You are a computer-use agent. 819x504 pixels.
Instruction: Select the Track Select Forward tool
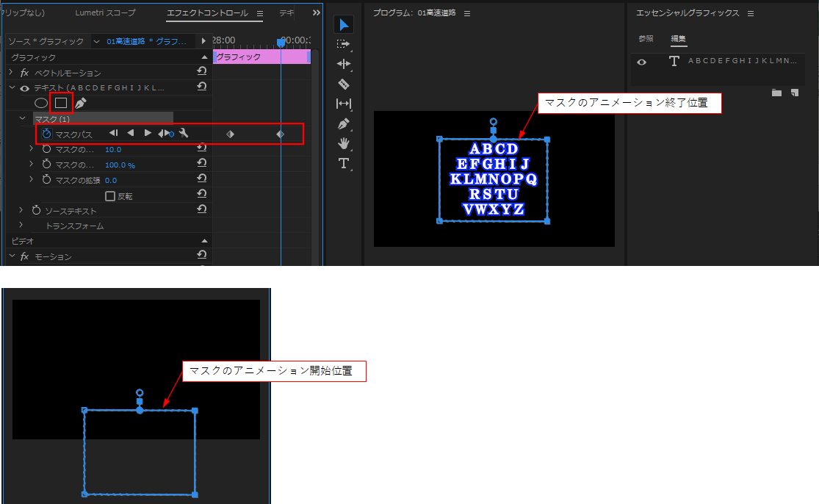pyautogui.click(x=344, y=44)
